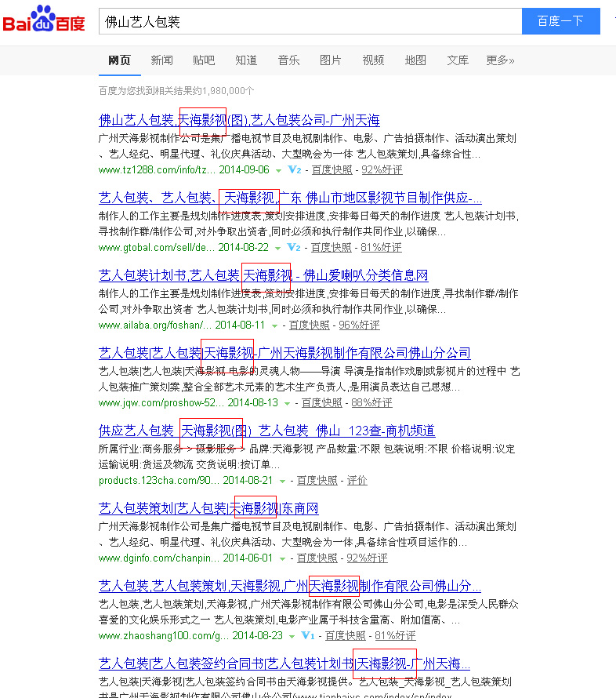This screenshot has width=616, height=698.
Task: Open 百度快照 for dginfo.com result
Action: pos(317,558)
